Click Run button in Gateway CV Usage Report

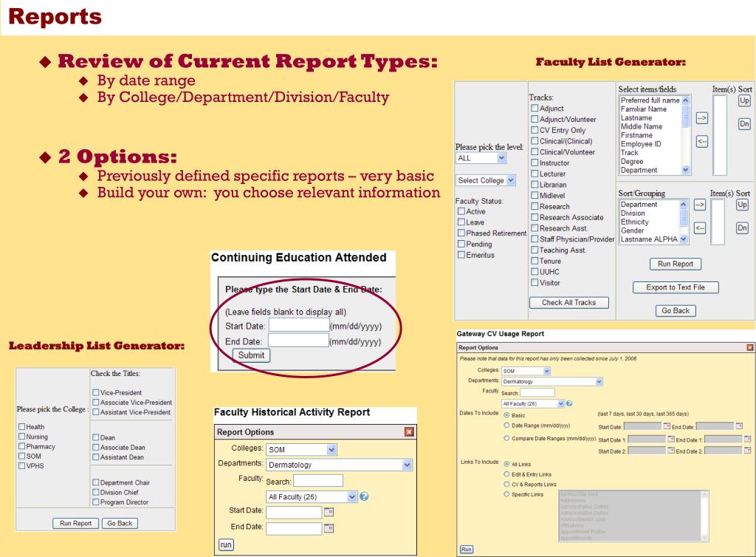[467, 550]
